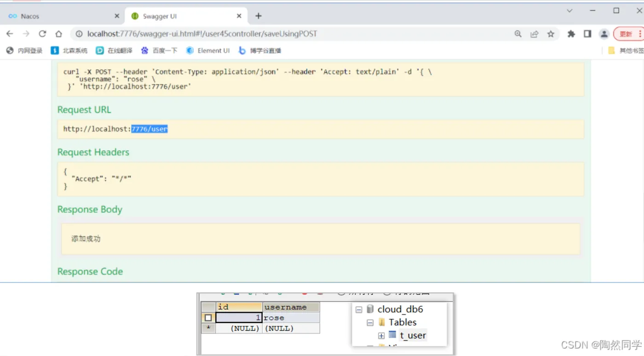Open the user profile avatar menu
The width and height of the screenshot is (644, 356).
[x=604, y=34]
